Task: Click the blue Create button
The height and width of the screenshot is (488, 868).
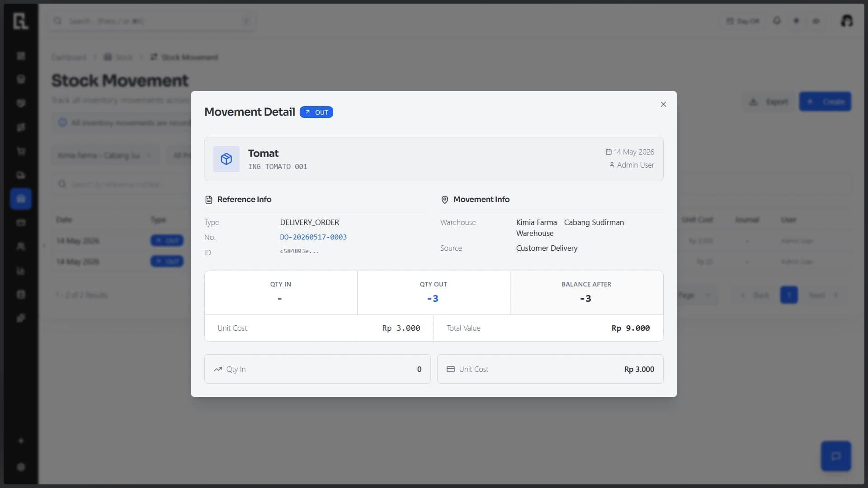Action: tap(825, 102)
